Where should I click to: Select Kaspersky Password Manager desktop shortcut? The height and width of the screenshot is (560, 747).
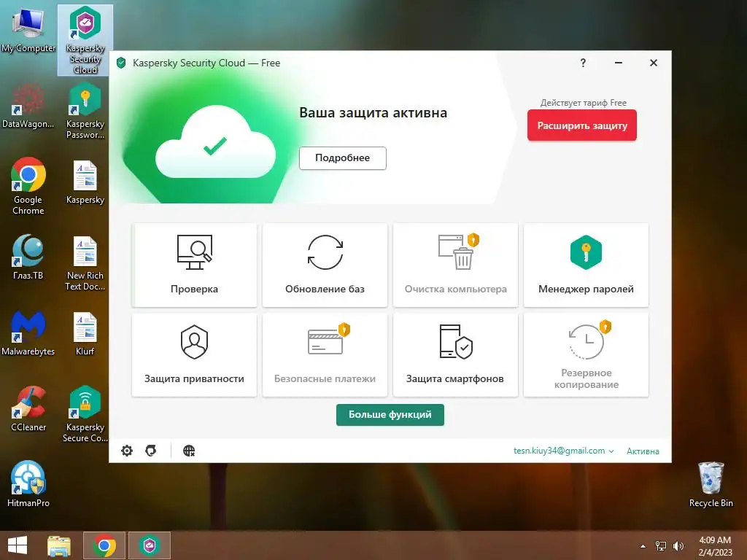click(x=85, y=111)
